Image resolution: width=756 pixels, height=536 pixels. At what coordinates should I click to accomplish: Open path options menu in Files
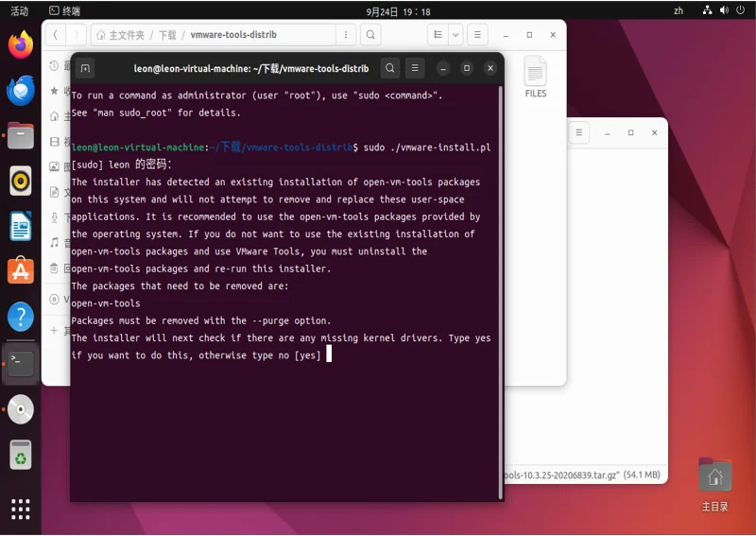[x=346, y=35]
